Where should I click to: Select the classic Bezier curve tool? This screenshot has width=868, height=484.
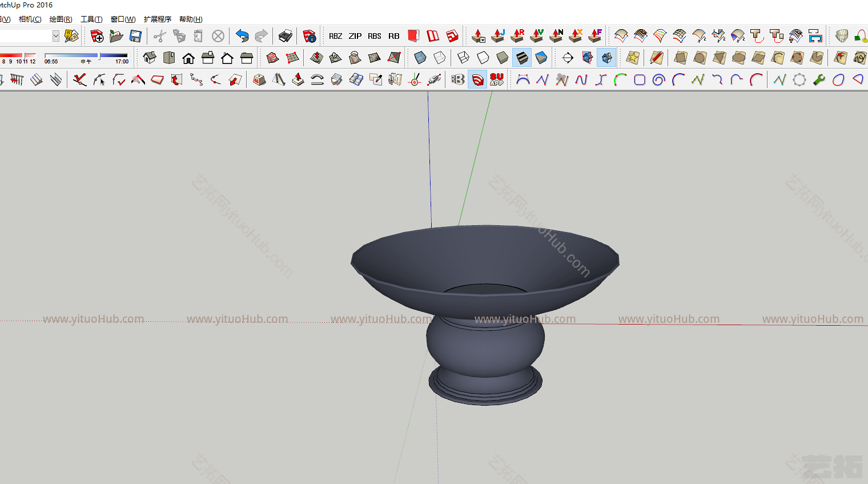(523, 79)
